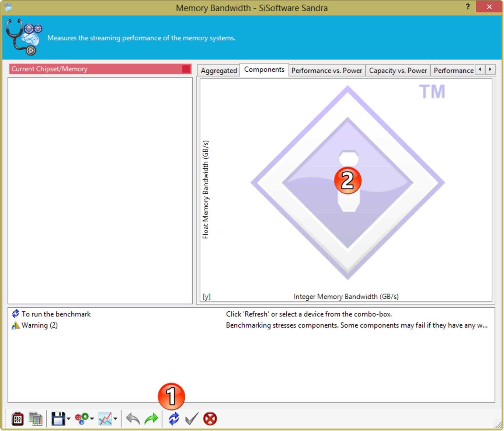
Task: Click the grey back arrow icon
Action: click(133, 418)
